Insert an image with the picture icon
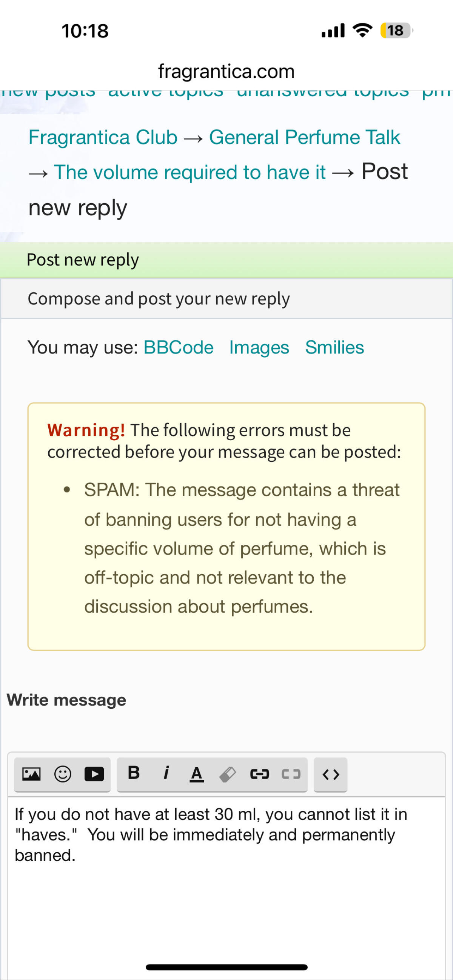This screenshot has height=980, width=453. pyautogui.click(x=31, y=774)
